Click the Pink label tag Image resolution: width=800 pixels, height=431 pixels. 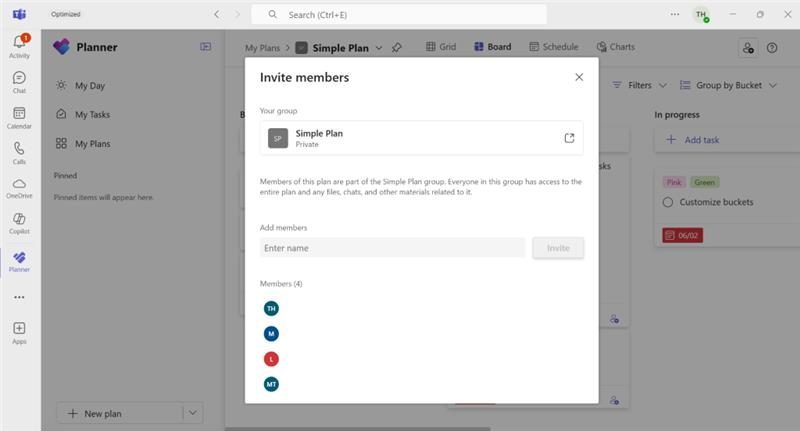pyautogui.click(x=674, y=182)
